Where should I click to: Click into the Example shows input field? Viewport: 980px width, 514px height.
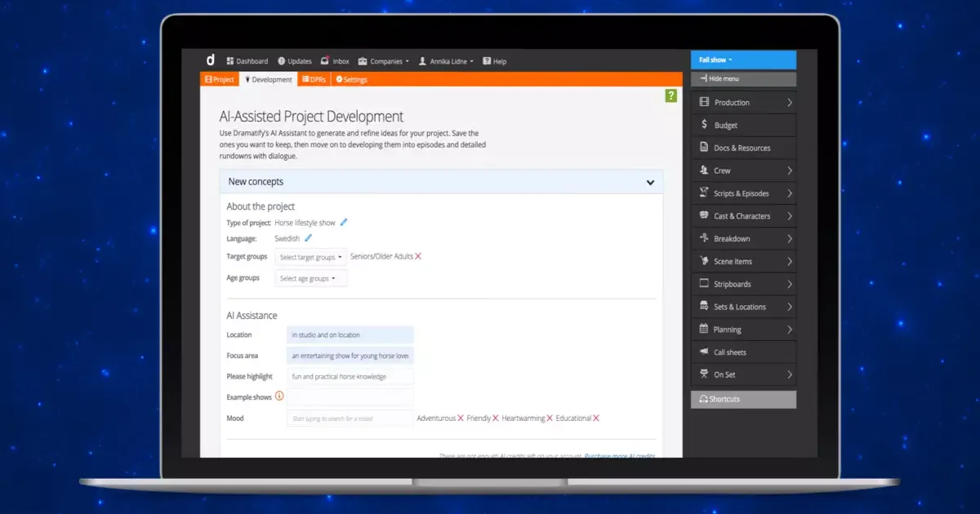click(350, 397)
